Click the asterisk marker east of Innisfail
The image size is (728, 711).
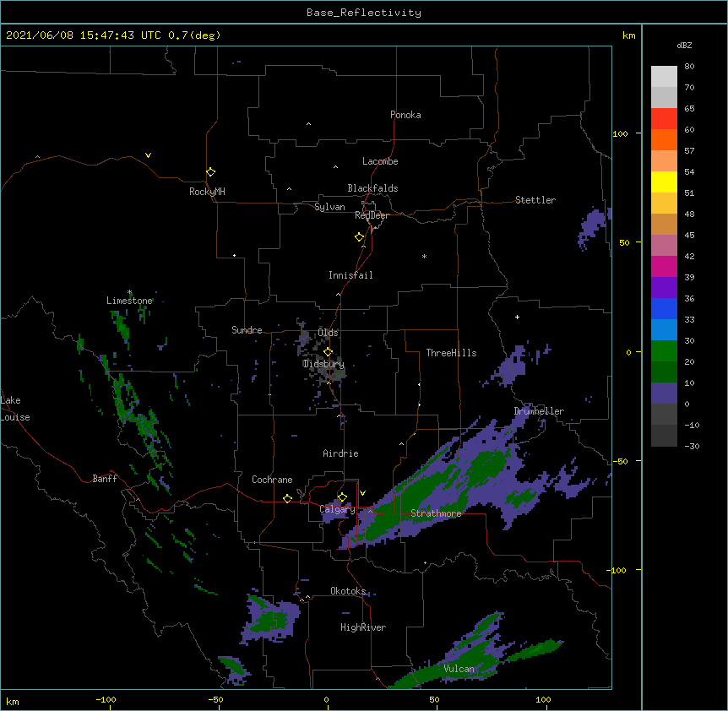click(424, 256)
